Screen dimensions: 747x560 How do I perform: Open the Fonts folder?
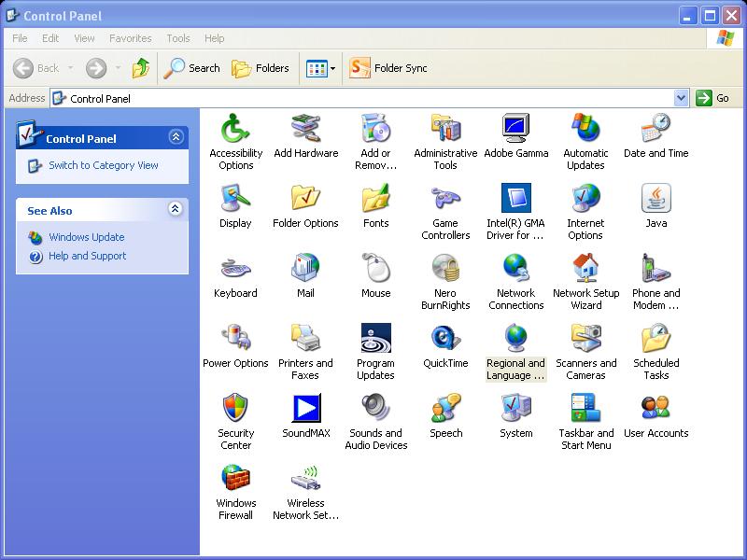376,205
